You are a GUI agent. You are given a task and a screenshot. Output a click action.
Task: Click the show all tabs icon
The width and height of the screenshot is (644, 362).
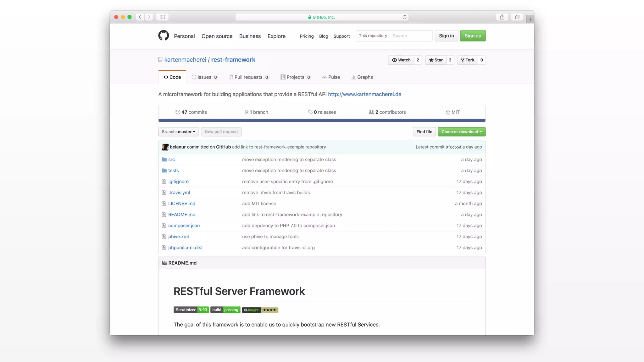(x=517, y=17)
